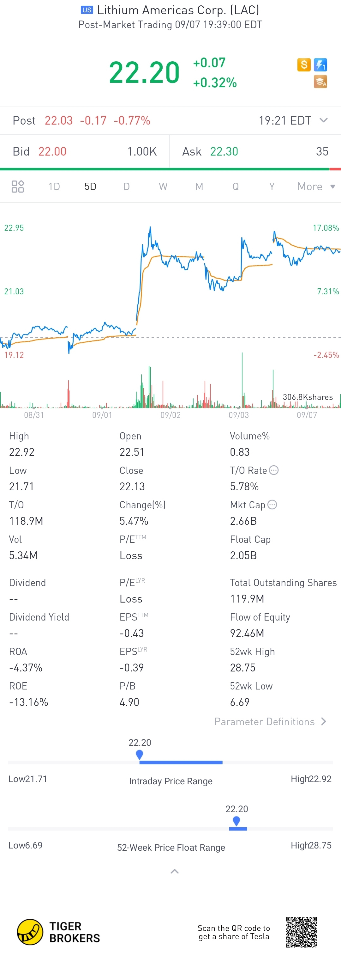The width and height of the screenshot is (341, 980).
Task: Tap the Ask price 22.30
Action: 224,151
